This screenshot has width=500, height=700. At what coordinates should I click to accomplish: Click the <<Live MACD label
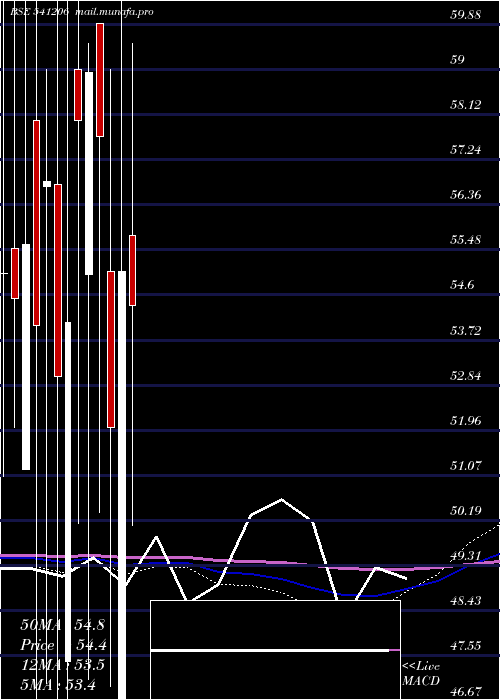click(421, 674)
